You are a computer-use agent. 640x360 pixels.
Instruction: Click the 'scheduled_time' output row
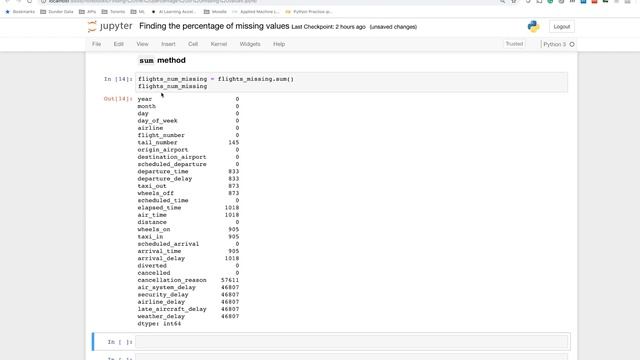point(188,201)
